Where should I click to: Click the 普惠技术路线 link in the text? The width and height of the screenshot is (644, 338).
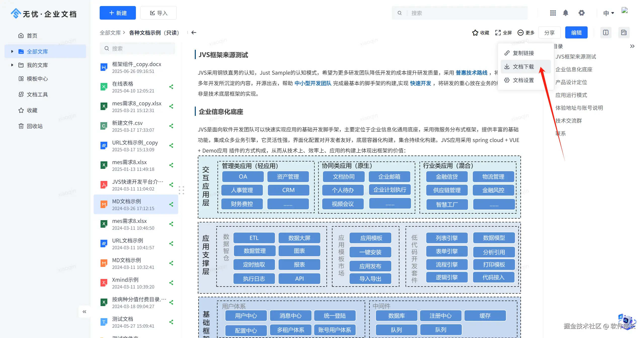[x=471, y=73]
